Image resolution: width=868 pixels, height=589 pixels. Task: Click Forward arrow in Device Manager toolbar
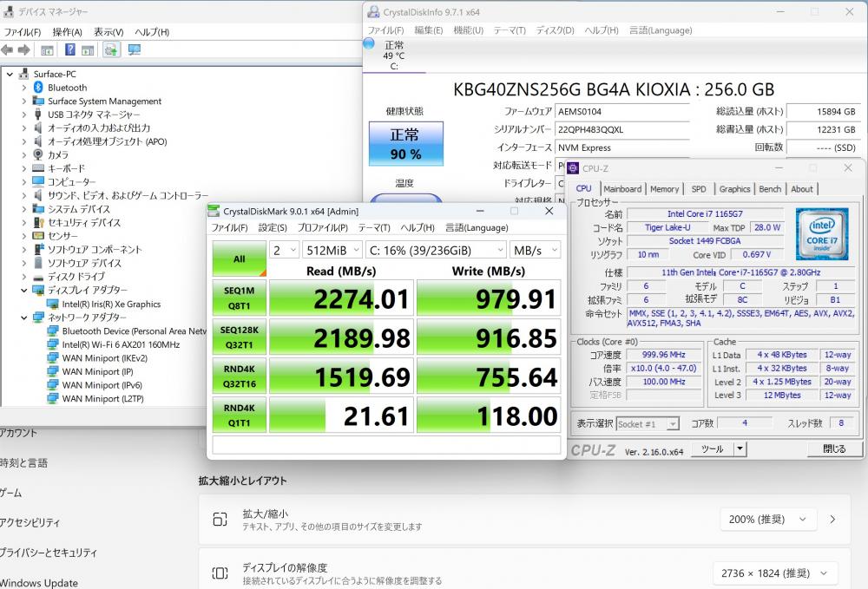(23, 50)
